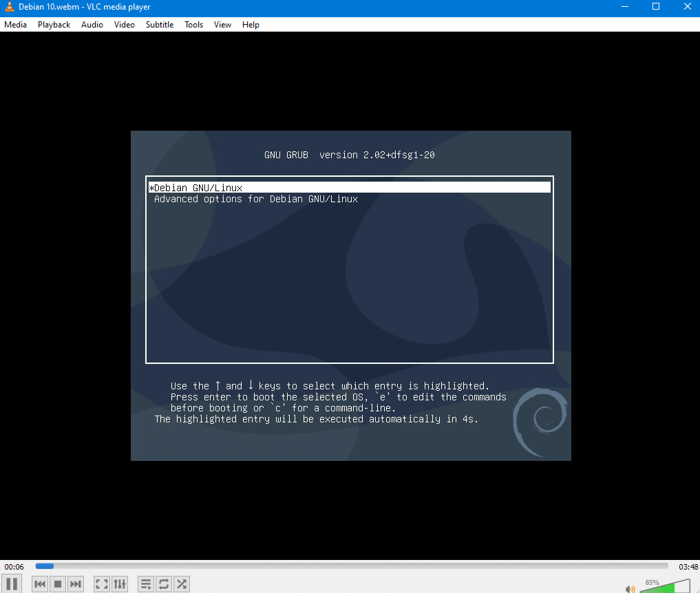
Task: Minimize the VLC window
Action: pyautogui.click(x=625, y=7)
